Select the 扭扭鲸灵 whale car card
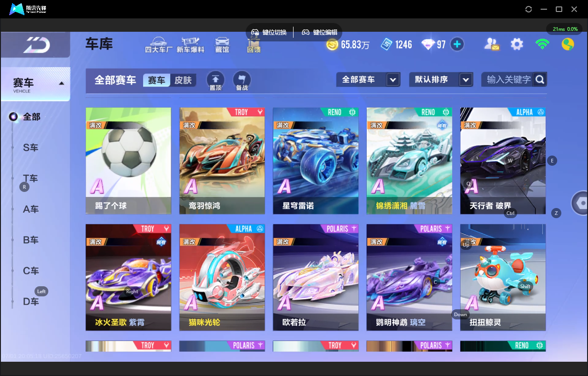This screenshot has width=588, height=376. 503,278
